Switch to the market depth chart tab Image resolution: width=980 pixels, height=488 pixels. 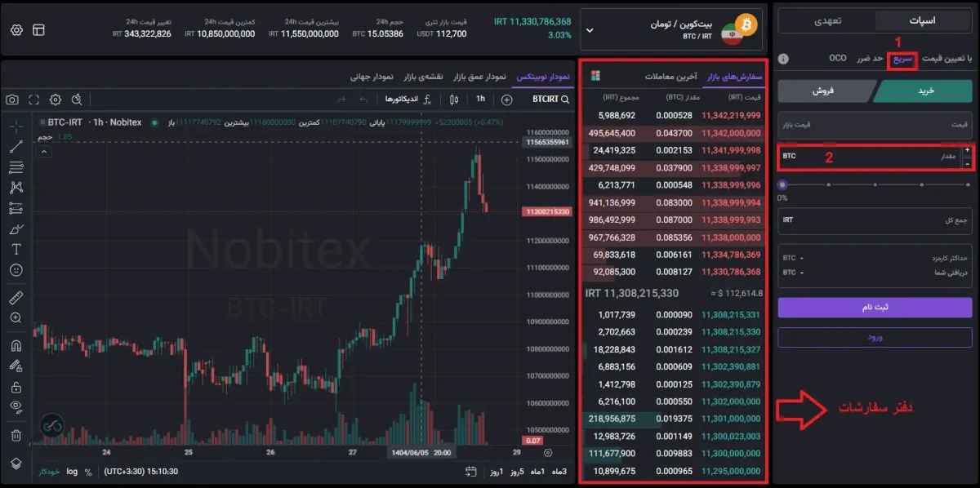pyautogui.click(x=479, y=77)
